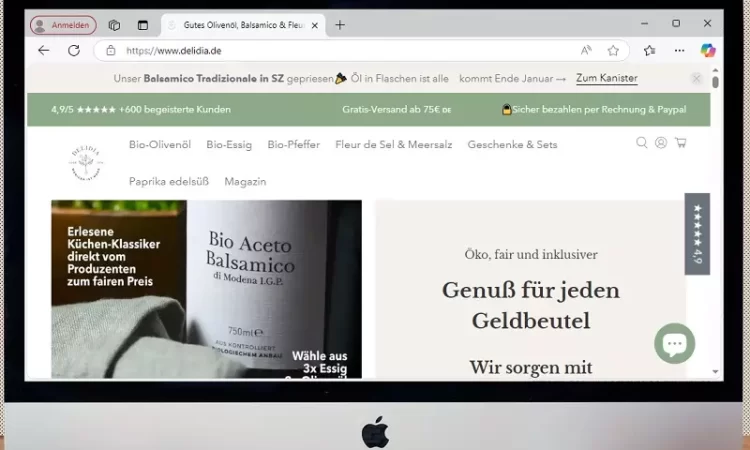Screen dimensions: 750x450
Task: Open the site search icon
Action: tap(641, 143)
